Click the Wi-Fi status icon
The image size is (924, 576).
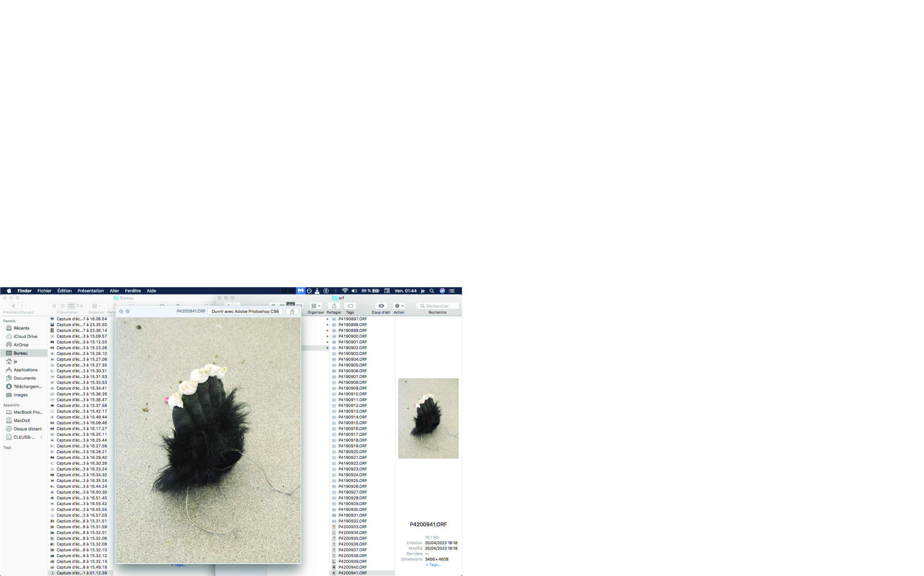point(345,291)
